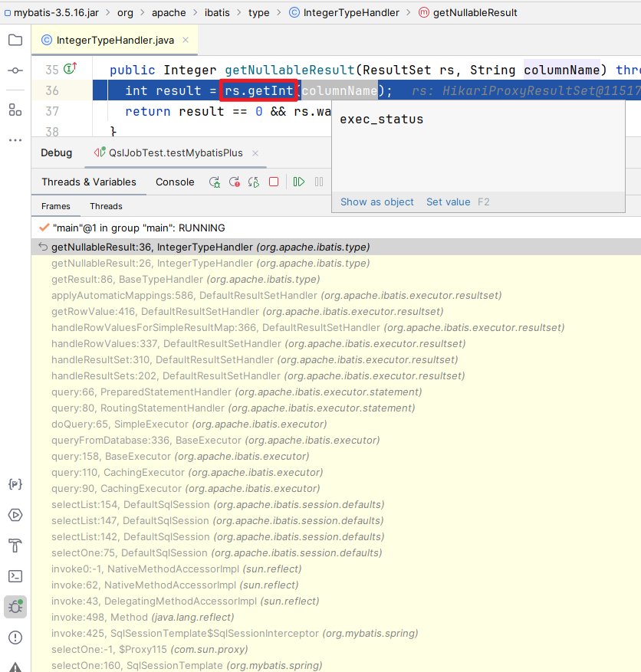Select the main thread RUNNING entry
Viewport: 641px width, 672px height.
pos(336,228)
